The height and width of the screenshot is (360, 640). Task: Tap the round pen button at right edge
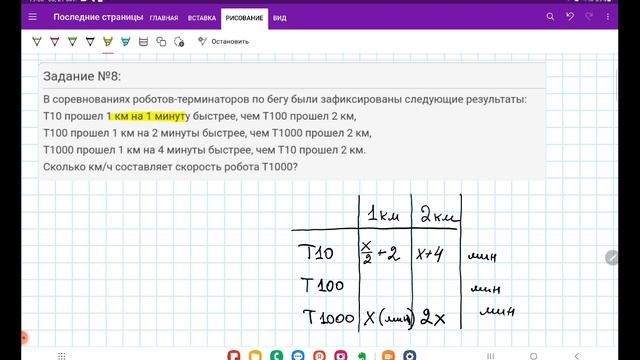coord(611,258)
